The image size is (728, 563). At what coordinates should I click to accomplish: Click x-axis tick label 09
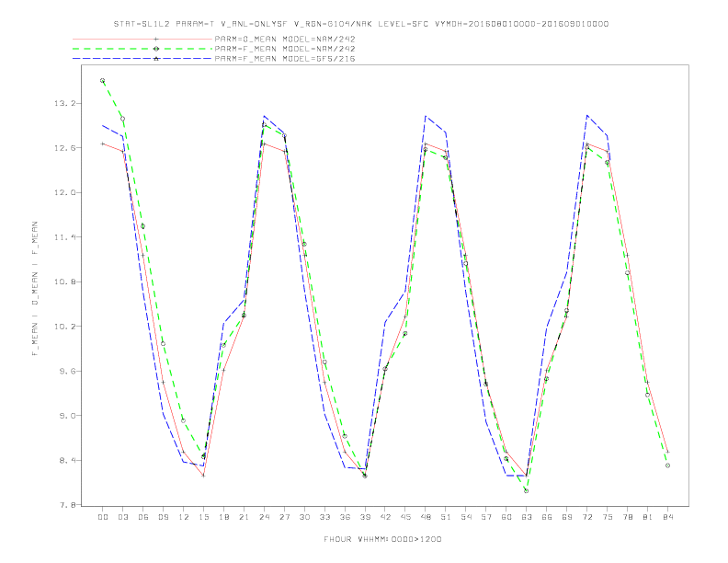(163, 517)
